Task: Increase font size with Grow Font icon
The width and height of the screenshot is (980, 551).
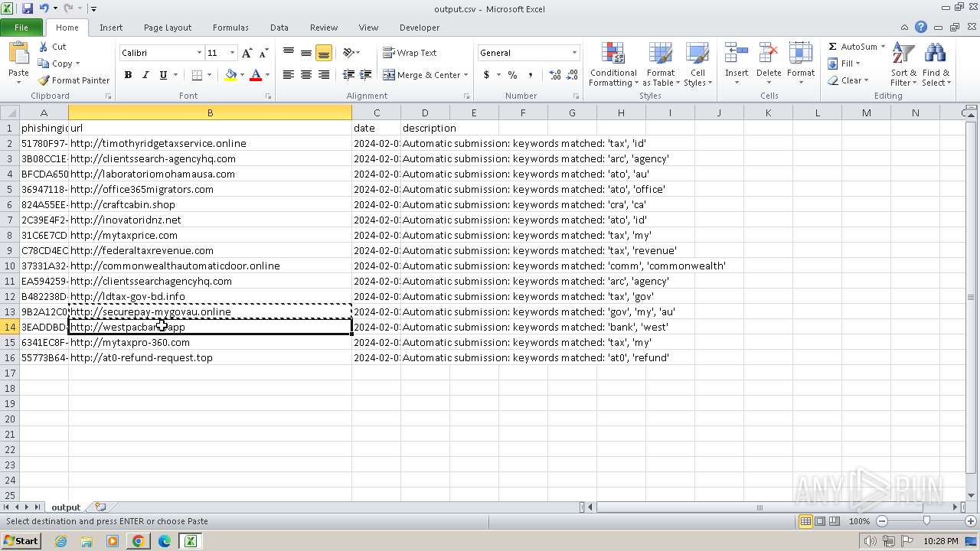Action: pos(247,53)
